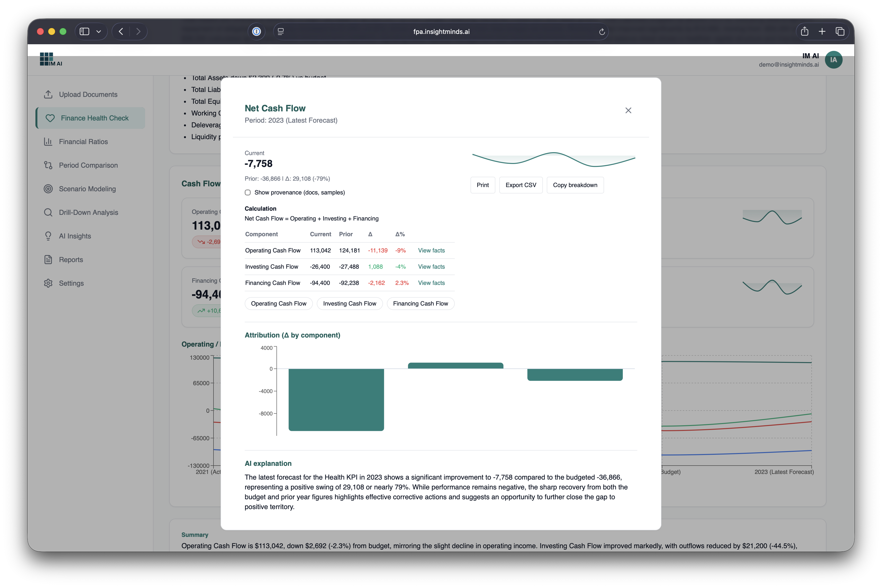Click the Upload Documents upload icon
The width and height of the screenshot is (882, 588).
click(48, 94)
